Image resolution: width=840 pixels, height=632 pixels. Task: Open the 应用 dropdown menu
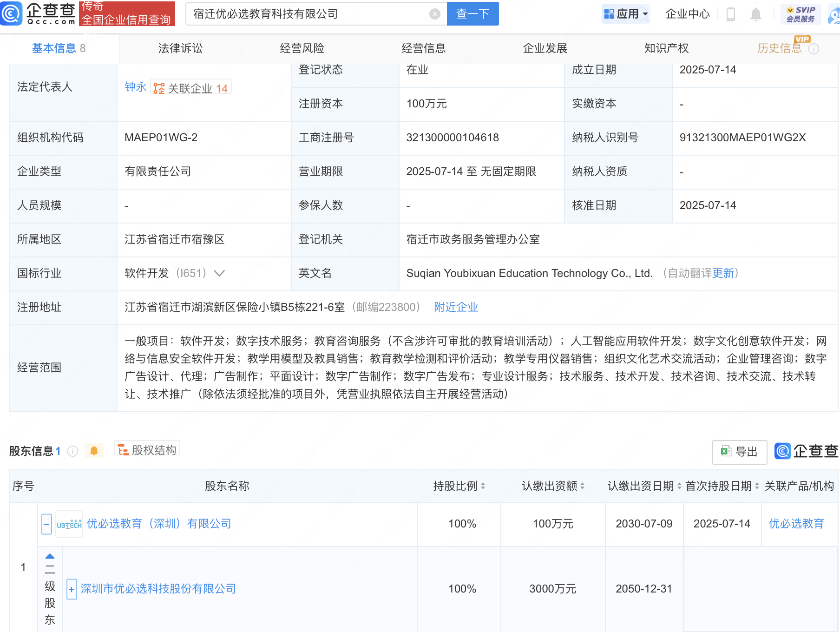point(625,14)
